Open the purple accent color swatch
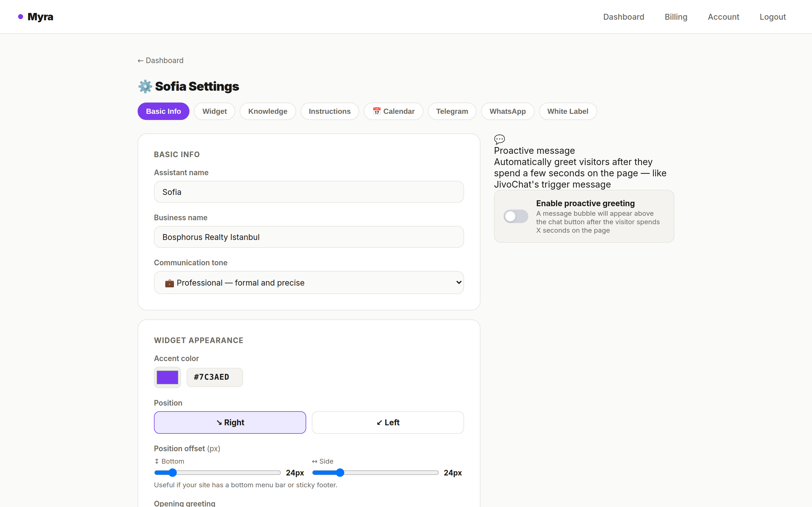 167,377
